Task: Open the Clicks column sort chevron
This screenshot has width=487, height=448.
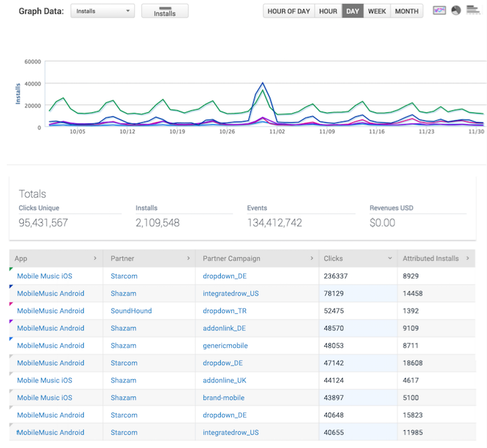Action: tap(390, 258)
